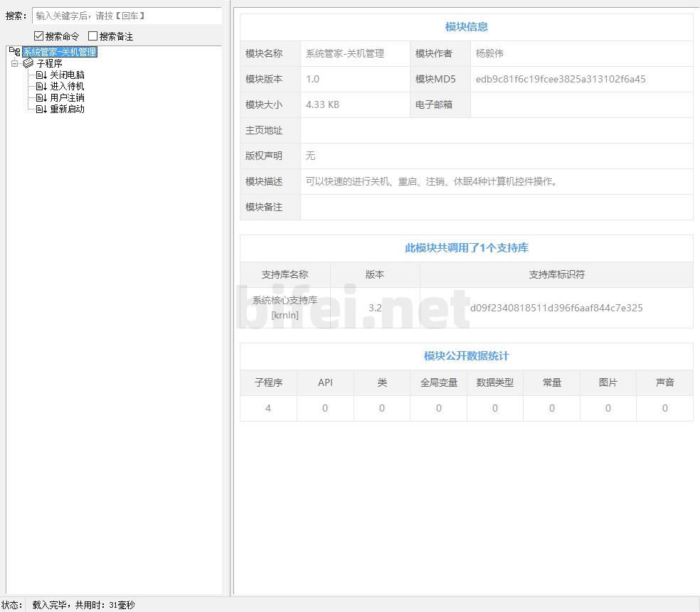700x612 pixels.
Task: Collapse the 子程序 tree node
Action: pyautogui.click(x=14, y=63)
